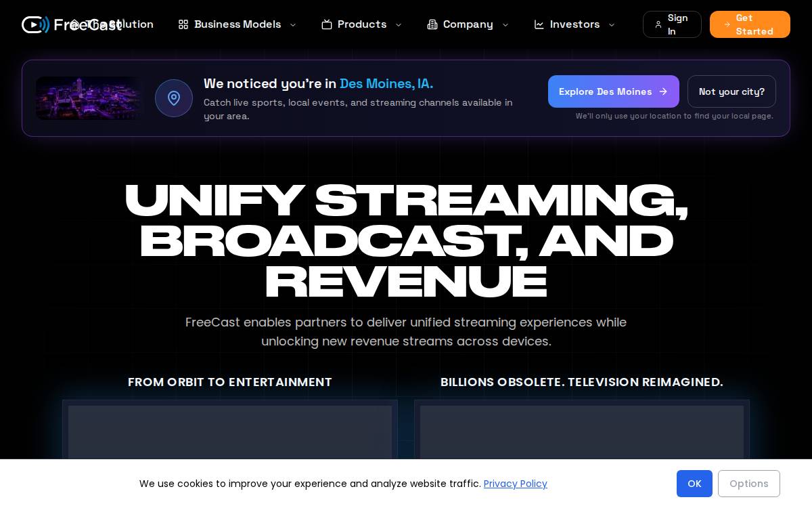Open the Products menu
Image resolution: width=812 pixels, height=508 pixels.
click(362, 24)
